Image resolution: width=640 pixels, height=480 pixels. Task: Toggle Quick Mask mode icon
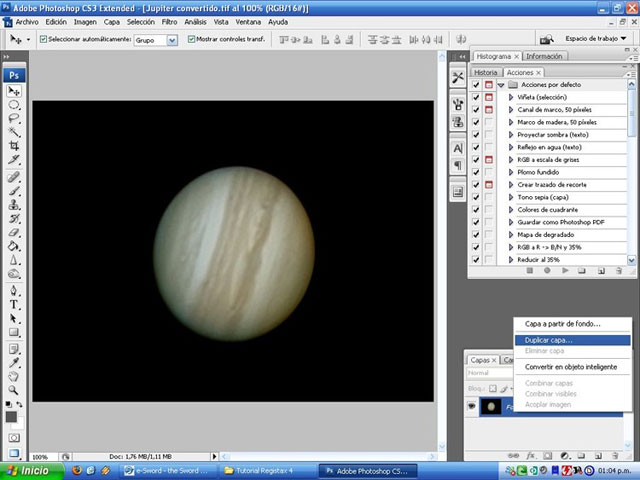click(x=14, y=438)
